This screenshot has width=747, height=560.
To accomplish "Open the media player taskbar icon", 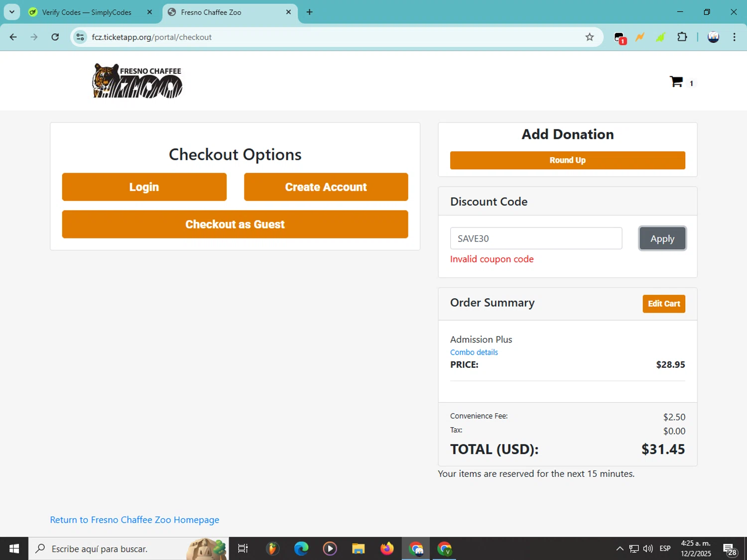I will pos(330,549).
